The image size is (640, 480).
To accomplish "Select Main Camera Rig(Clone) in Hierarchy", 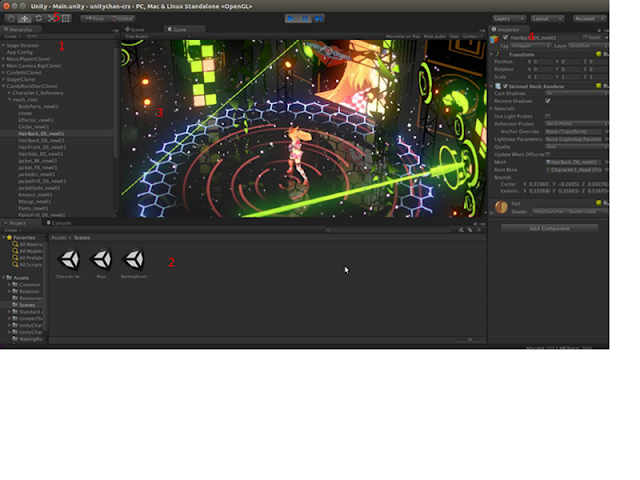I will 33,66.
